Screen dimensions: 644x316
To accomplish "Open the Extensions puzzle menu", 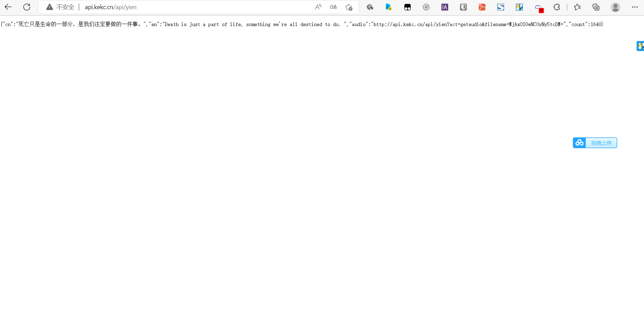I will pyautogui.click(x=557, y=7).
